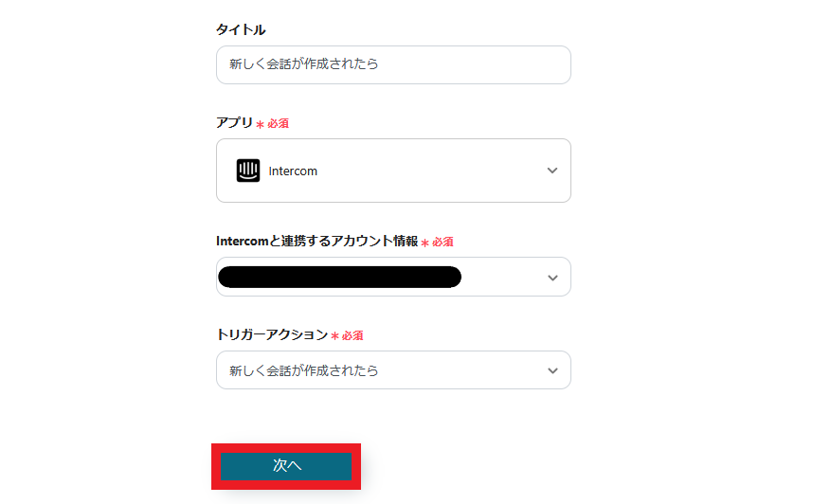Click the アプリ field label
Image resolution: width=813 pixels, height=504 pixels.
pyautogui.click(x=234, y=122)
